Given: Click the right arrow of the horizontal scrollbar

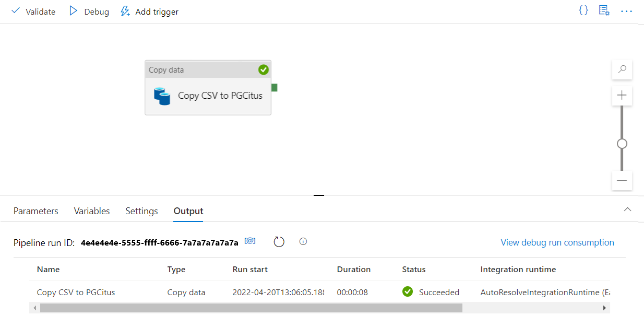Looking at the screenshot, I should pos(604,308).
